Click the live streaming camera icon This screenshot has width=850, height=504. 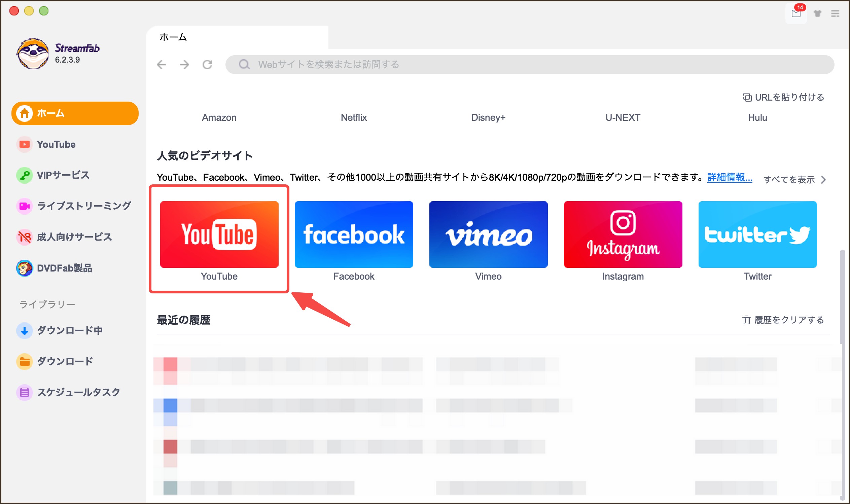(25, 206)
